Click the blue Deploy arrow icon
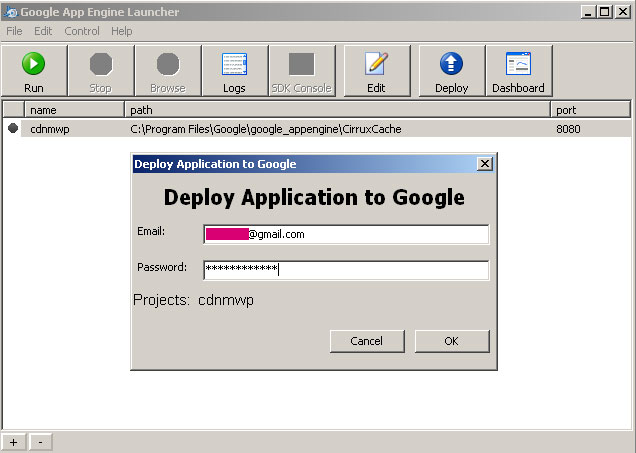 coord(451,64)
